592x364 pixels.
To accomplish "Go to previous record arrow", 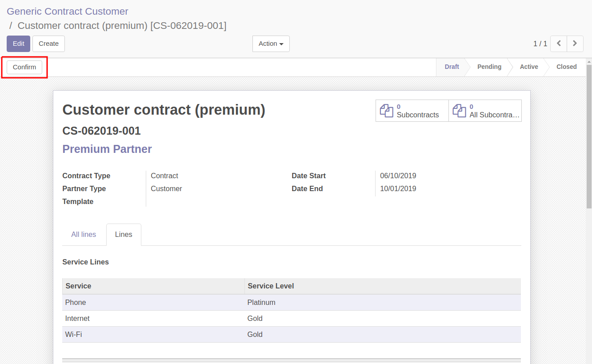I will [x=559, y=44].
